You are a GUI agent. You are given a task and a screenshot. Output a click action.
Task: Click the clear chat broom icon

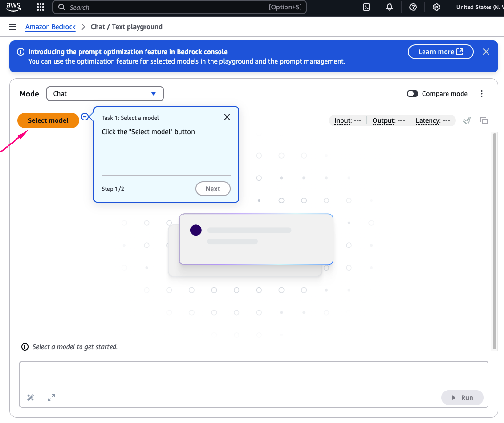(x=467, y=120)
